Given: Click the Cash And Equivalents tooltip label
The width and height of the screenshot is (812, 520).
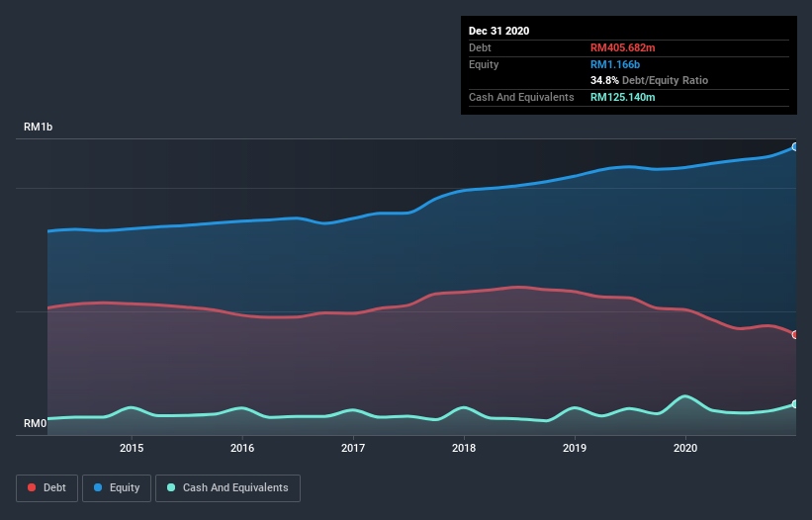Looking at the screenshot, I should pyautogui.click(x=521, y=97).
